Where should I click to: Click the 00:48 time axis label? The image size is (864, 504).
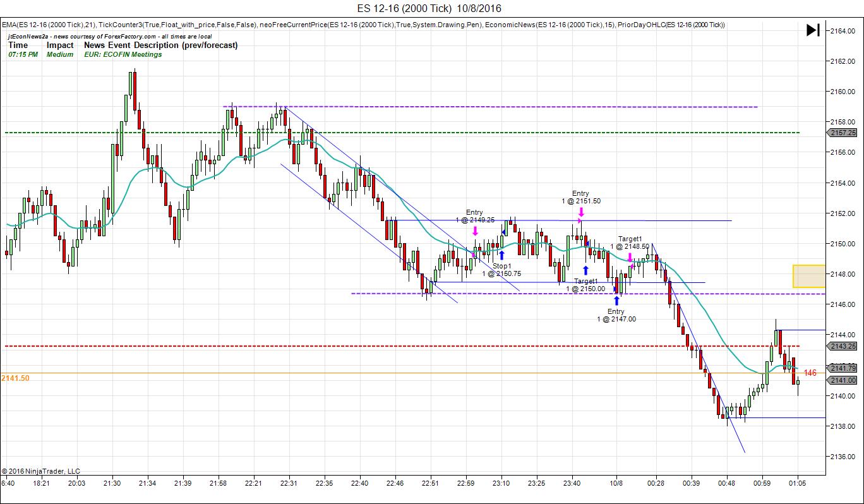(x=726, y=483)
